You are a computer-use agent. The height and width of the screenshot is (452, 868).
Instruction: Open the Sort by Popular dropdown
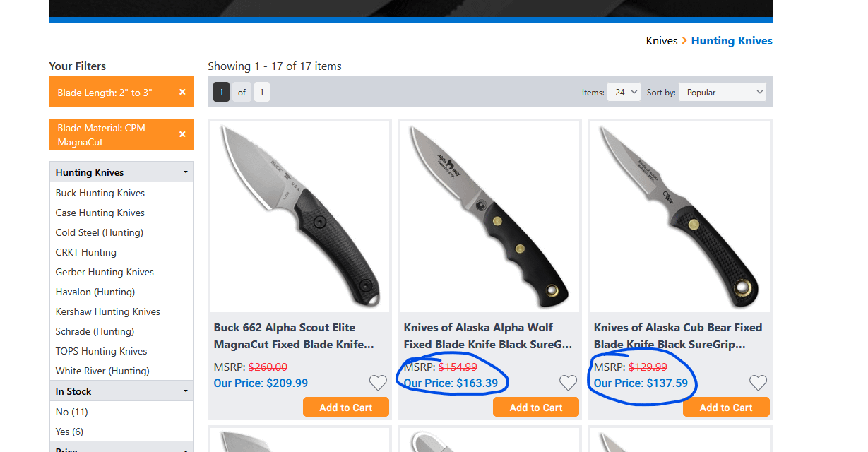coord(722,92)
